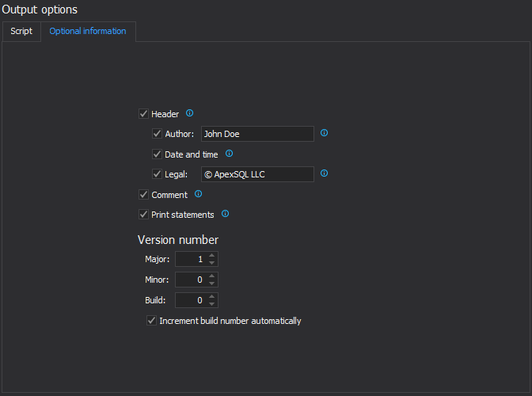Click the info icon next to Print statements
The width and height of the screenshot is (532, 396).
pos(225,214)
